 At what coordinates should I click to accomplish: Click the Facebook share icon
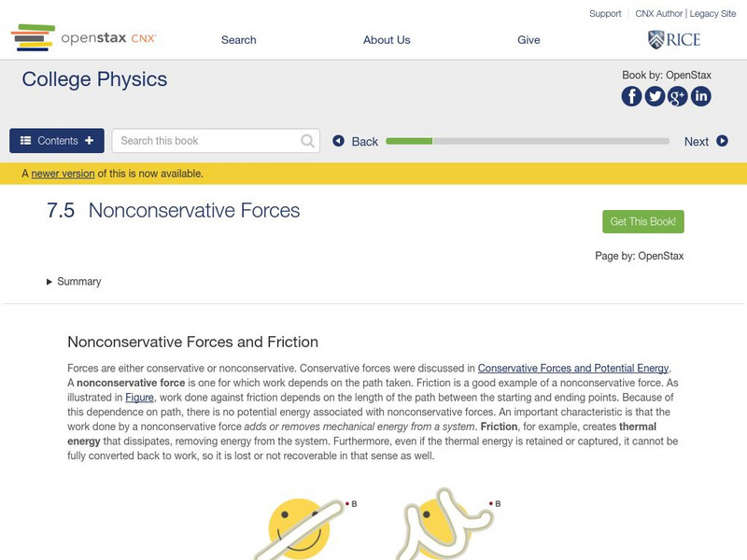[632, 96]
